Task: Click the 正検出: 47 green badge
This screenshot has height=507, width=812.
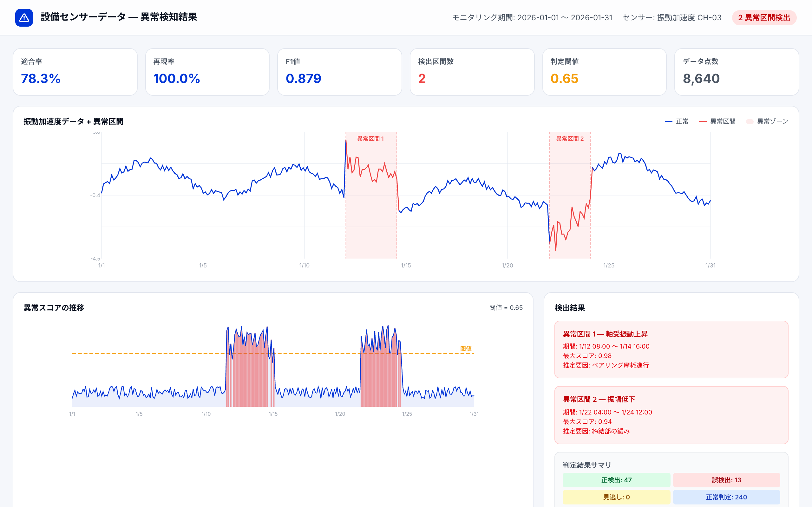Action: (616, 480)
